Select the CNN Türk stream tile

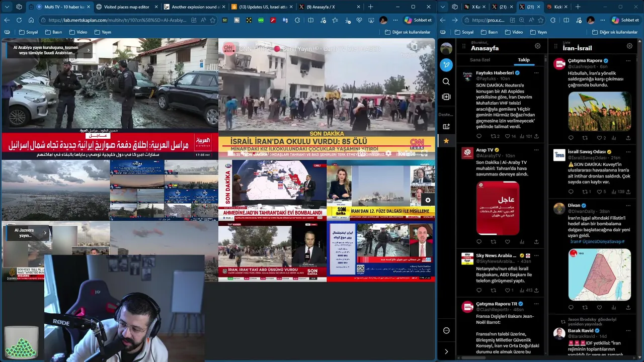tap(327, 99)
